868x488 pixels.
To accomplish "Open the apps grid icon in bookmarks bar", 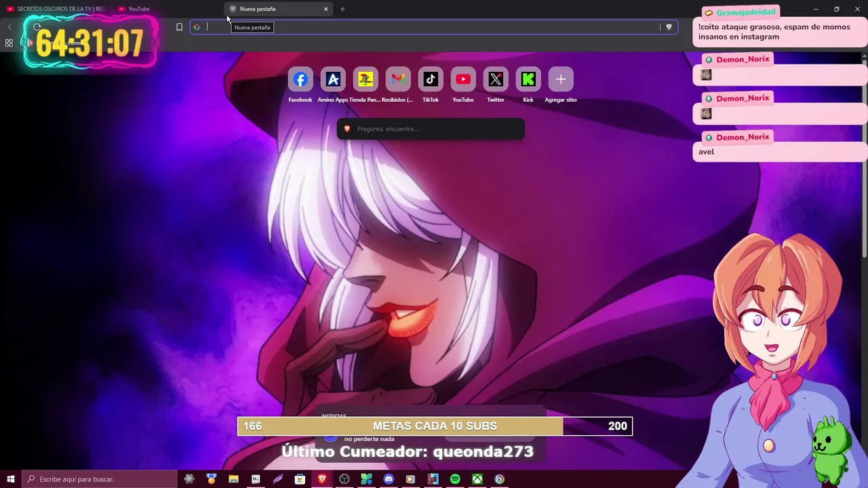I will pos(9,43).
